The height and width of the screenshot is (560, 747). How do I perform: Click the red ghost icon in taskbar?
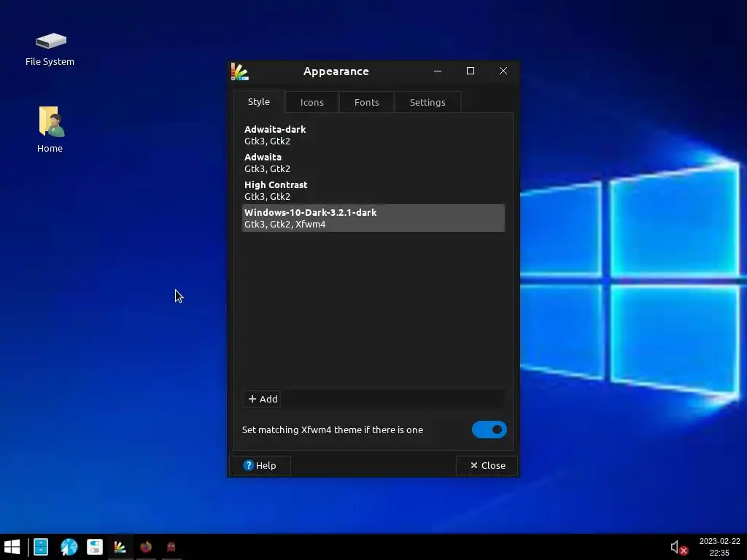click(x=171, y=547)
